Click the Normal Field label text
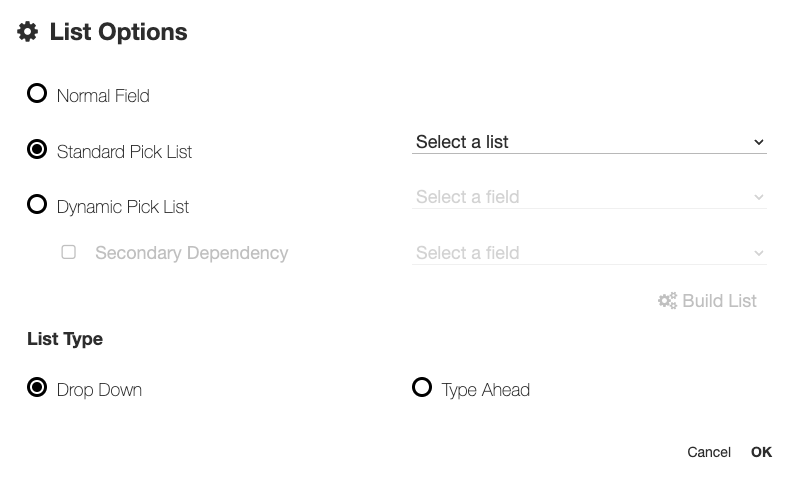793x479 pixels. click(103, 96)
